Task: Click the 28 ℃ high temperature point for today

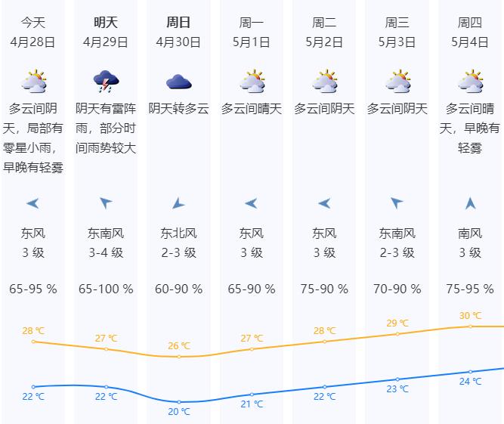Action: [33, 342]
